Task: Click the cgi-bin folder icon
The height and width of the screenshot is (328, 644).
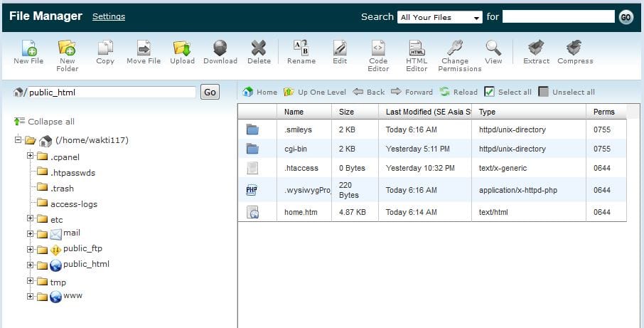Action: [x=252, y=149]
